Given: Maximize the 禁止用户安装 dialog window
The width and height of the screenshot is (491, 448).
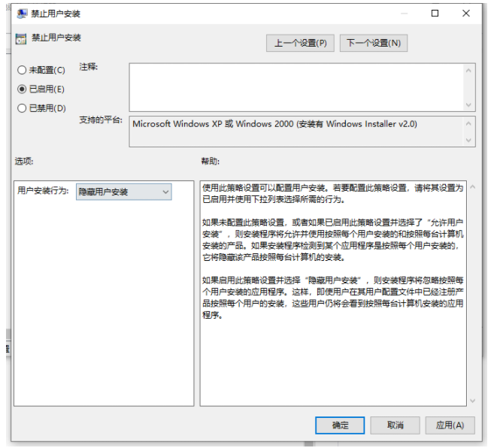Looking at the screenshot, I should (x=435, y=14).
